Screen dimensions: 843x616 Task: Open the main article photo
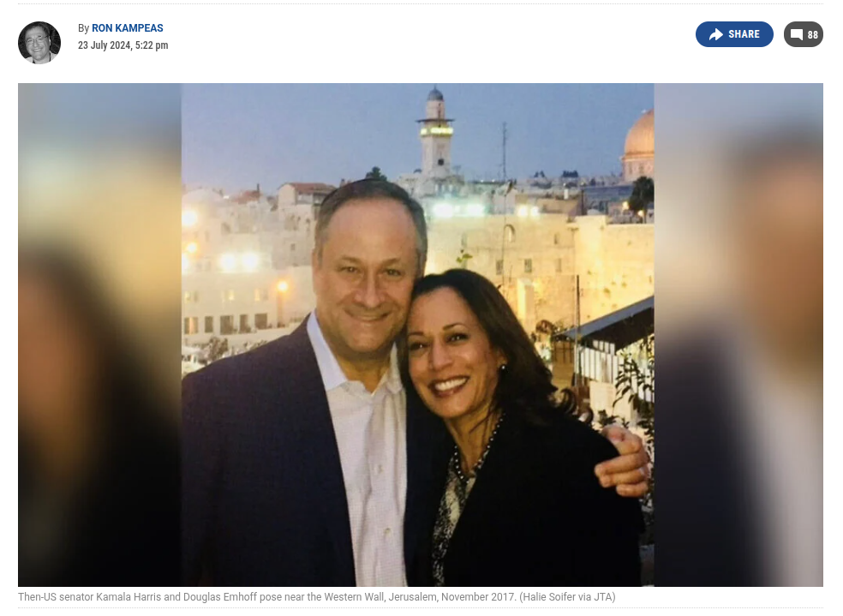pos(418,334)
